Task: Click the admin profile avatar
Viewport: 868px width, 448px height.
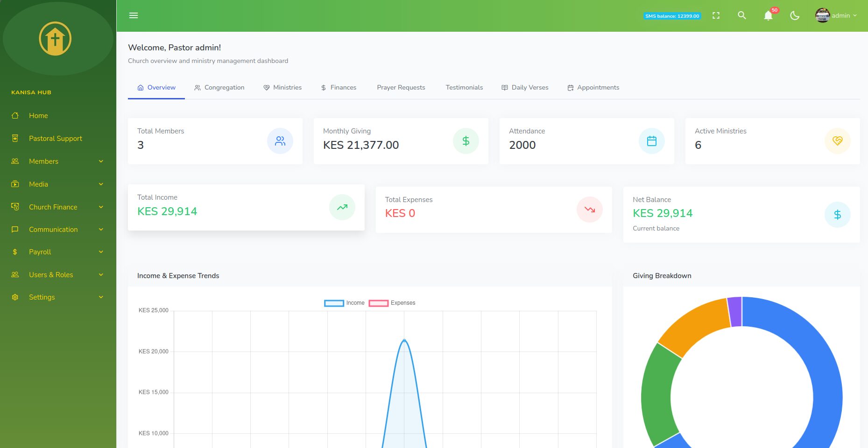Action: [x=822, y=15]
